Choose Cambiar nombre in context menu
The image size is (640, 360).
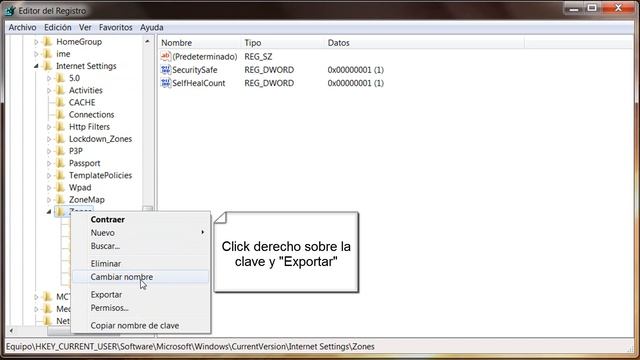141,277
